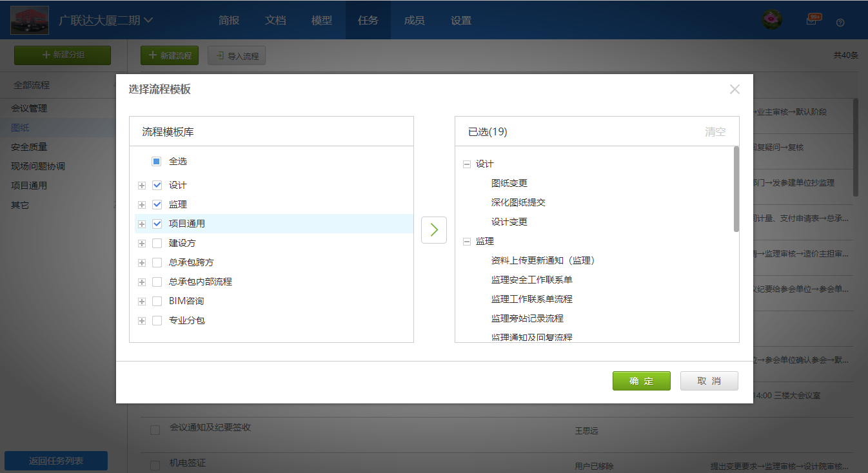Image resolution: width=868 pixels, height=473 pixels.
Task: Collapse the 设计 group in selected list
Action: tap(467, 164)
